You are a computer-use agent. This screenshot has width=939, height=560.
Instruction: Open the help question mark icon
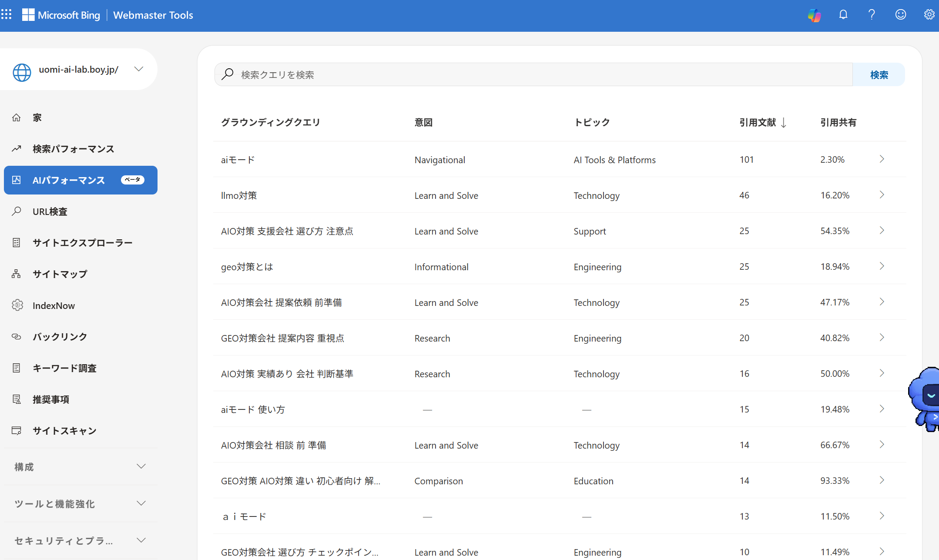(872, 15)
